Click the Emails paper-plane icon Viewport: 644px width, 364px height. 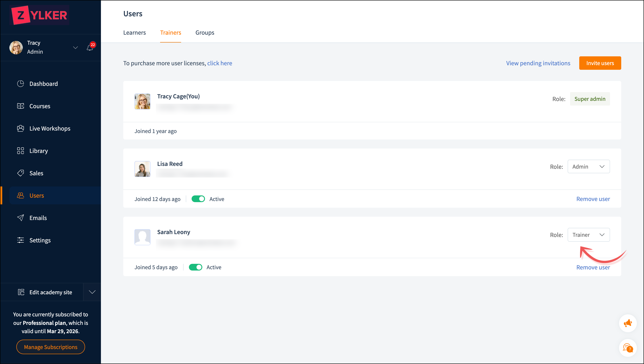tap(21, 218)
